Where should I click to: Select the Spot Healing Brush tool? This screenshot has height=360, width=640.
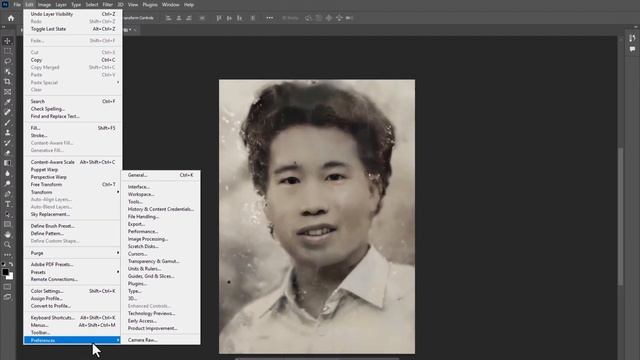[x=7, y=112]
